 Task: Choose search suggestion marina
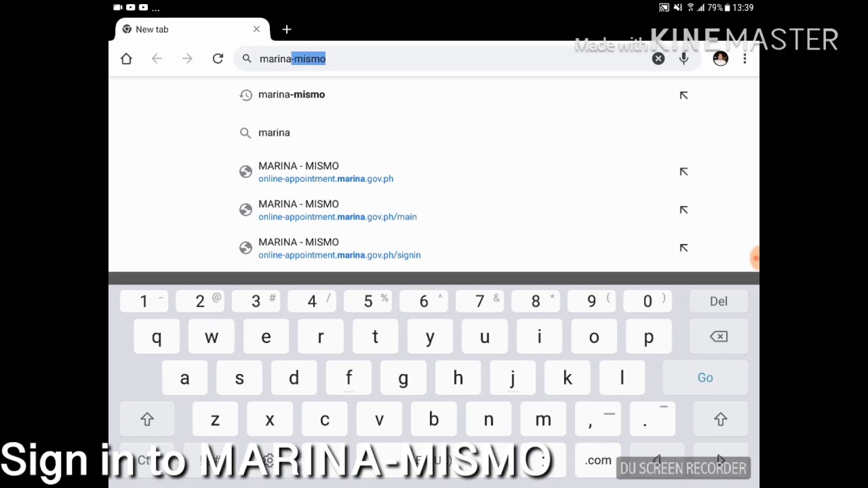pos(434,133)
